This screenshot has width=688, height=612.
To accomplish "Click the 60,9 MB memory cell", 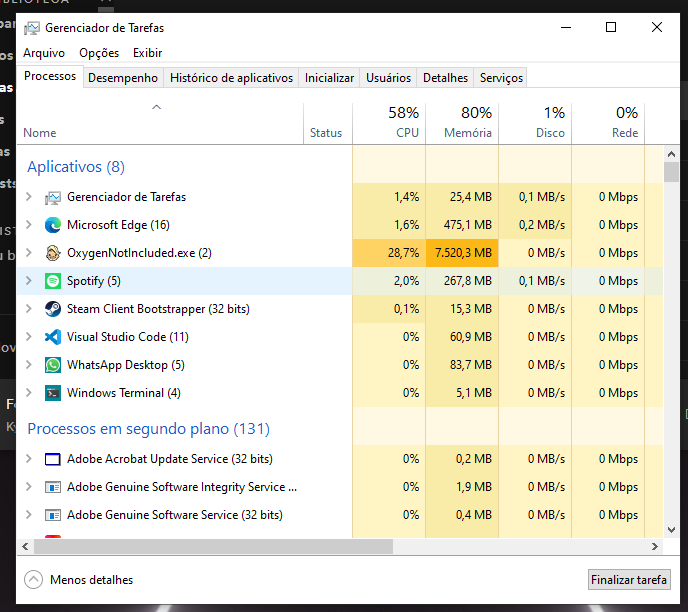I will (462, 337).
